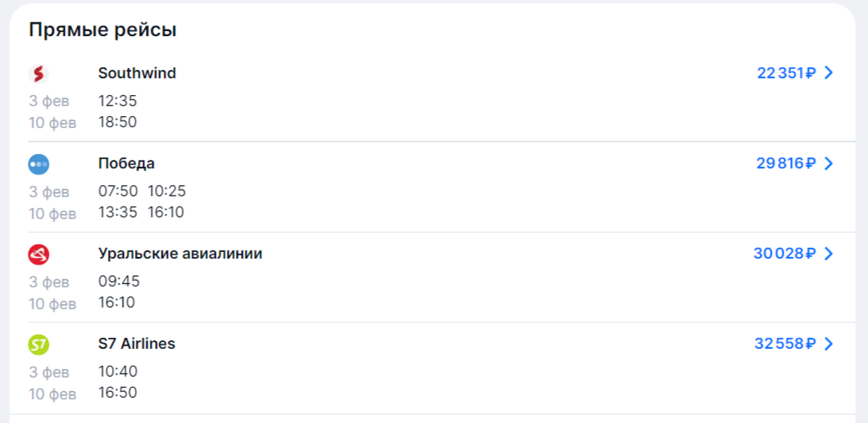Click the Победа airline logo icon
This screenshot has width=868, height=423.
[39, 164]
